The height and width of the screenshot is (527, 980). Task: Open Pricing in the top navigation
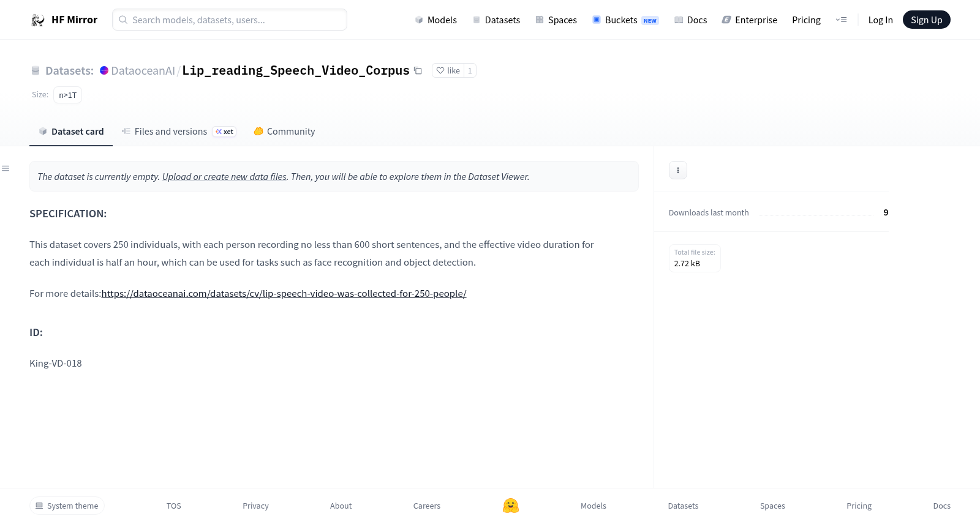pos(806,20)
